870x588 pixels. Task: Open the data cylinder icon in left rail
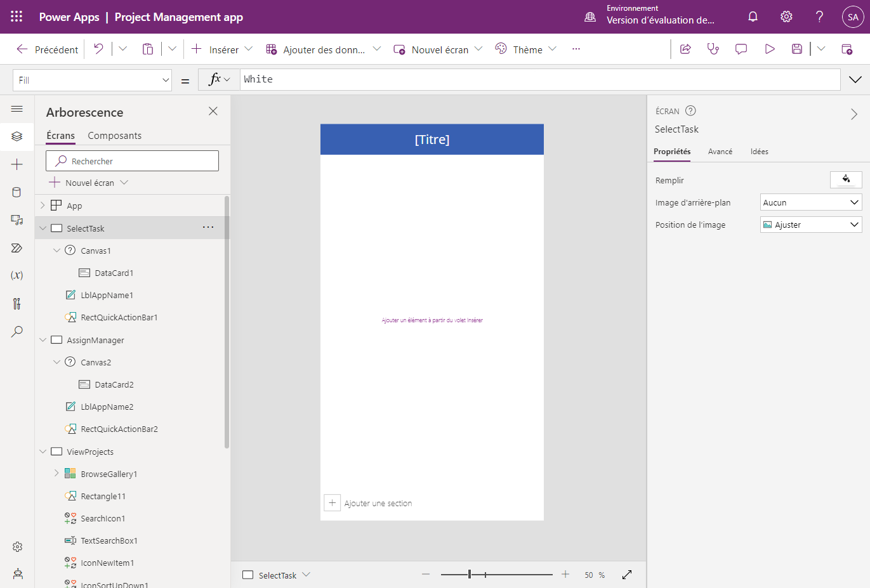coord(17,192)
